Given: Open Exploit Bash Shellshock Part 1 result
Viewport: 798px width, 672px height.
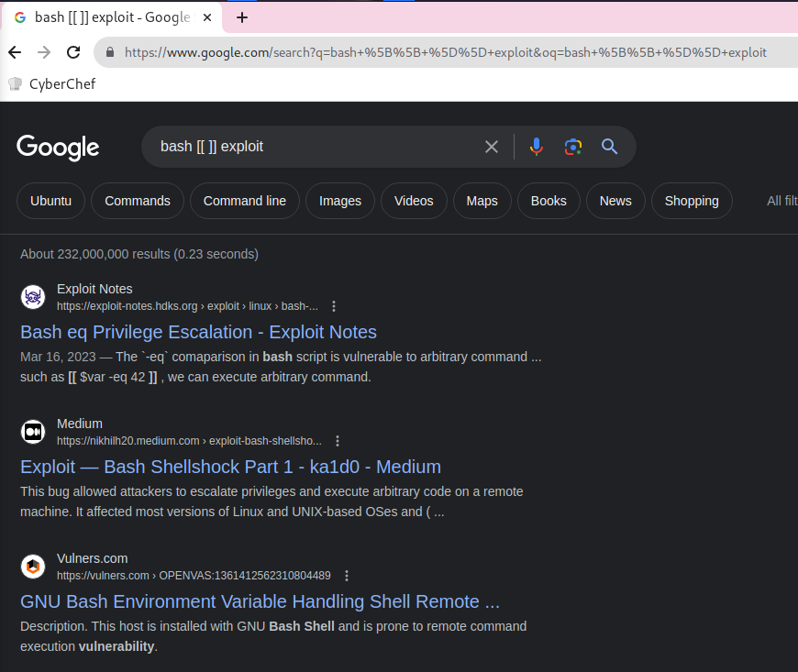Looking at the screenshot, I should coord(230,467).
